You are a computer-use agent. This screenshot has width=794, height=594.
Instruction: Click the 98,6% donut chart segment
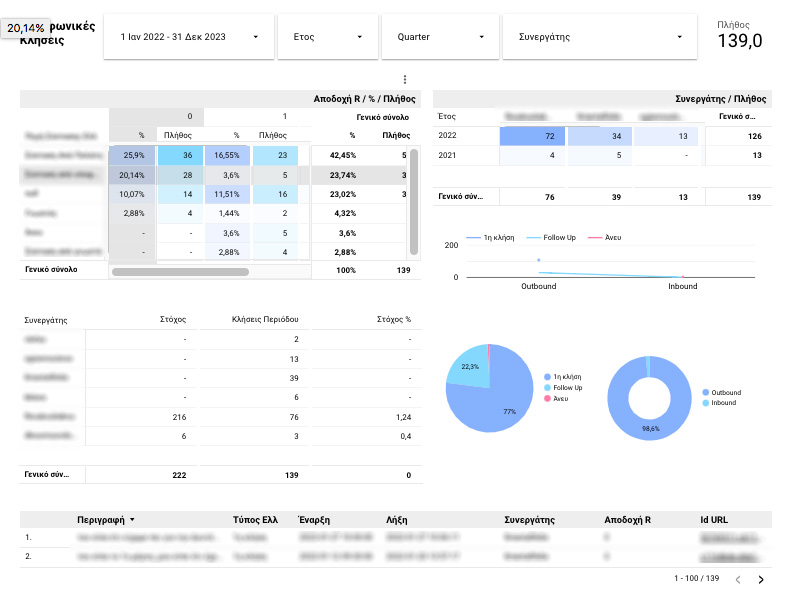(x=650, y=428)
